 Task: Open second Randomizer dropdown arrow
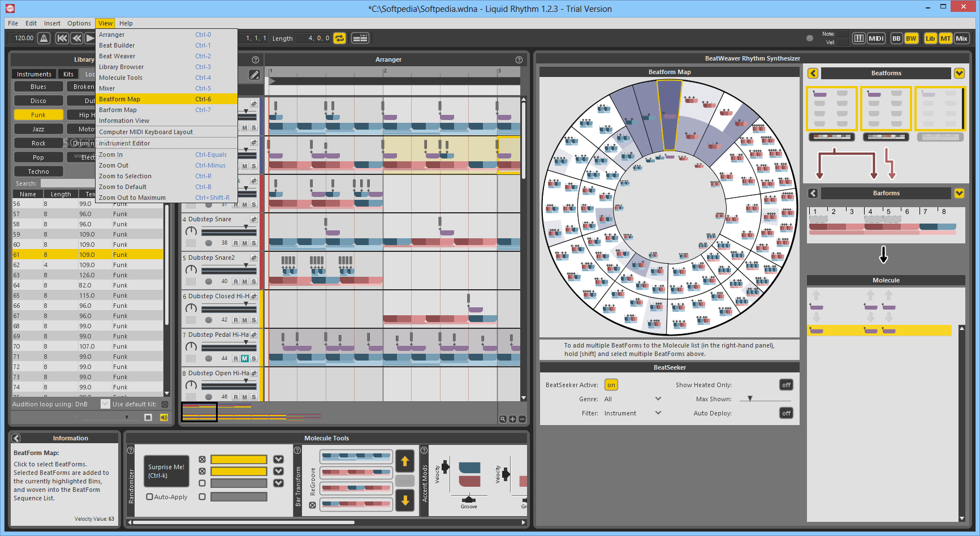278,471
